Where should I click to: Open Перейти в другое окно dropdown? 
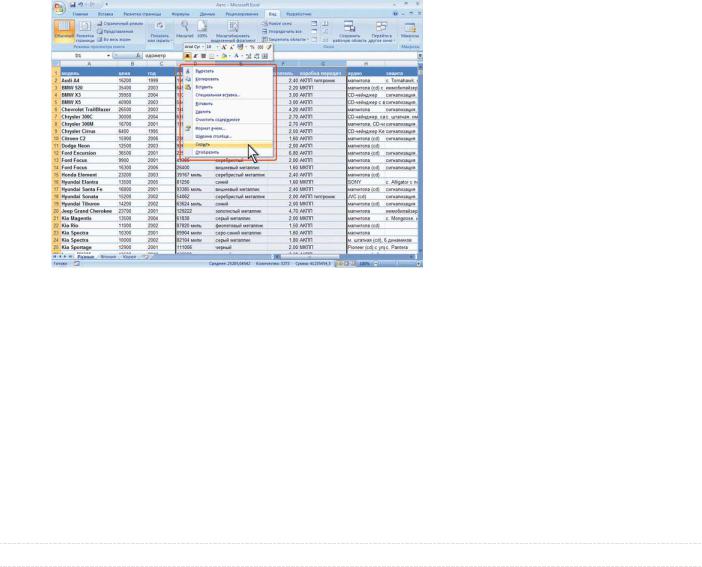pyautogui.click(x=381, y=31)
